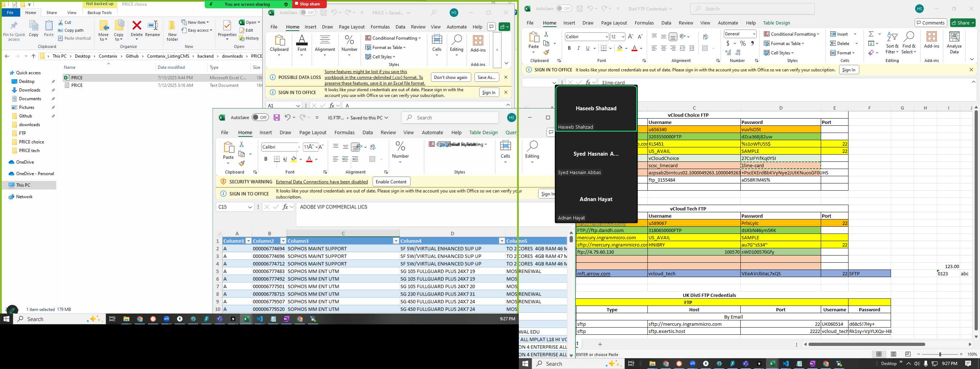Click Wrap Text icon in Disti FTP Credentials
The width and height of the screenshot is (980, 369).
(x=705, y=36)
